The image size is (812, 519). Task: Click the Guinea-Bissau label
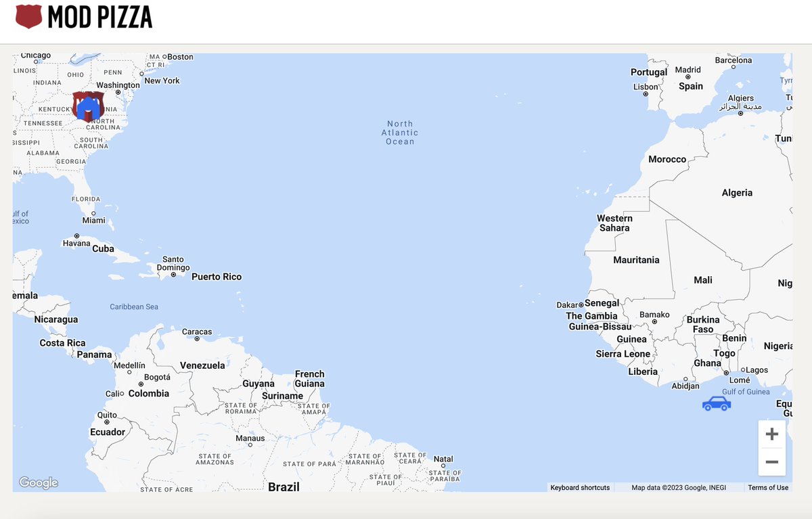tap(600, 327)
